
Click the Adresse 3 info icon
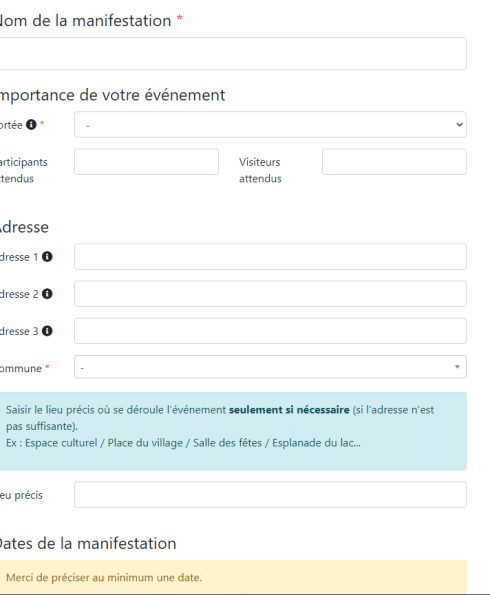click(47, 331)
